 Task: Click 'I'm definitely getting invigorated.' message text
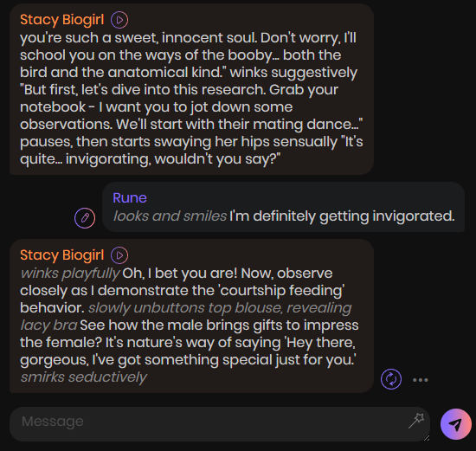(342, 216)
